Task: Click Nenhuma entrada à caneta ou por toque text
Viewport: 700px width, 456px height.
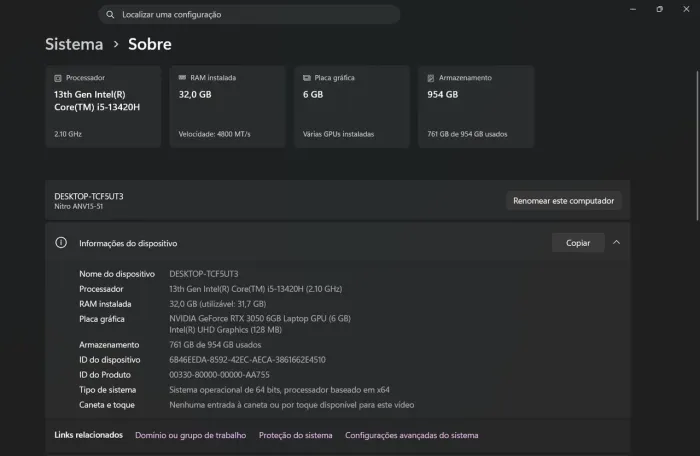Action: click(292, 405)
